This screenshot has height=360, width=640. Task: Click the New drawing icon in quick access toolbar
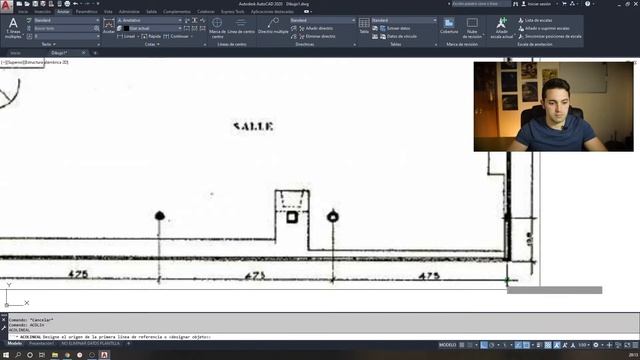19,4
